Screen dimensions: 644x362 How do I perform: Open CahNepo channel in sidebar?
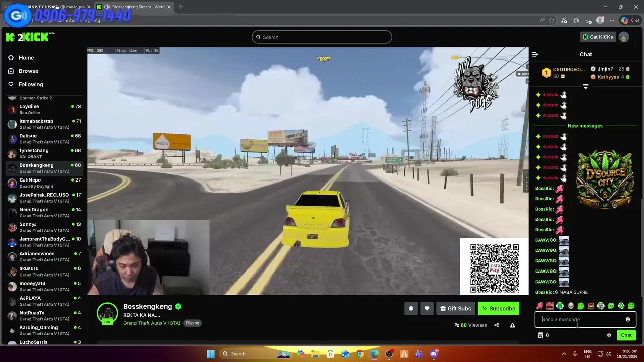pyautogui.click(x=44, y=183)
